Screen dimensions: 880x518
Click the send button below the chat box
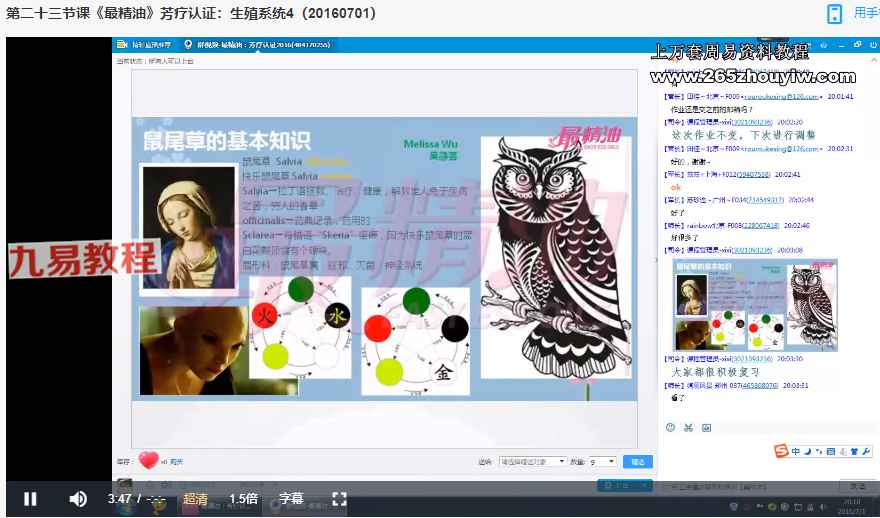[x=857, y=487]
